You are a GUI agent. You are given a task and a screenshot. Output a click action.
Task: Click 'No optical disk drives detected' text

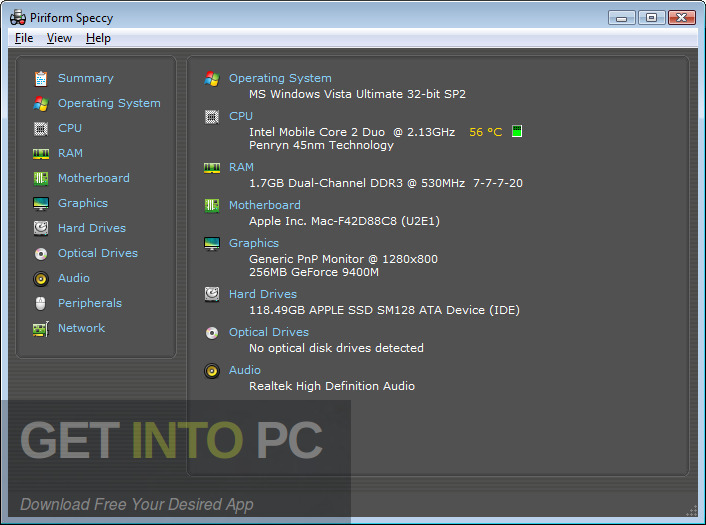click(336, 348)
